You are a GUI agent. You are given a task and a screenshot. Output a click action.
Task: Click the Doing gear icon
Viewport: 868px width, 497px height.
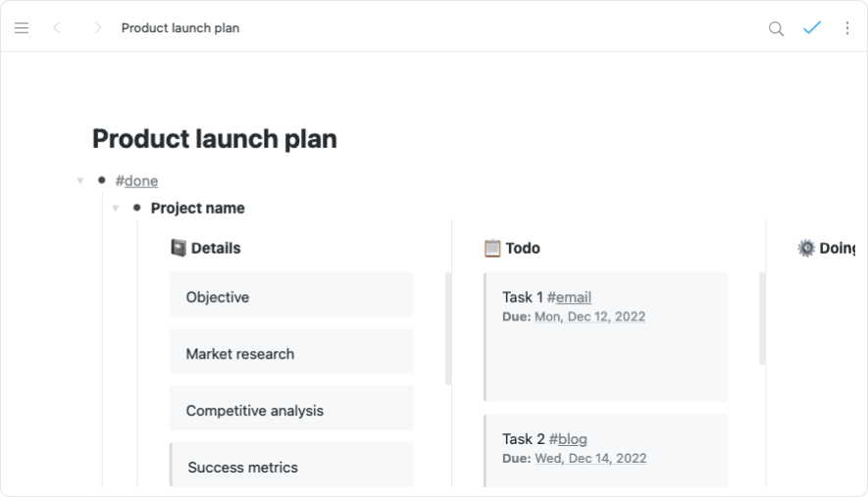pyautogui.click(x=806, y=248)
